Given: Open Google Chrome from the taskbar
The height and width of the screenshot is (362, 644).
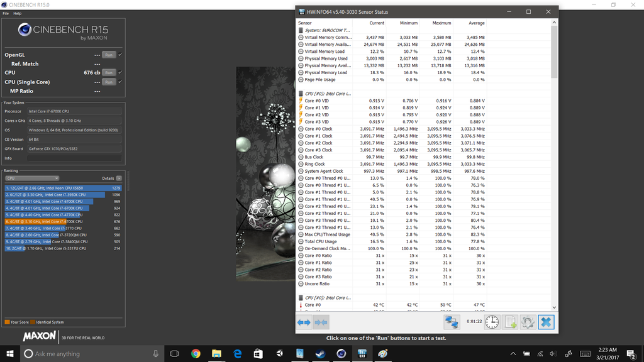Looking at the screenshot, I should [196, 354].
